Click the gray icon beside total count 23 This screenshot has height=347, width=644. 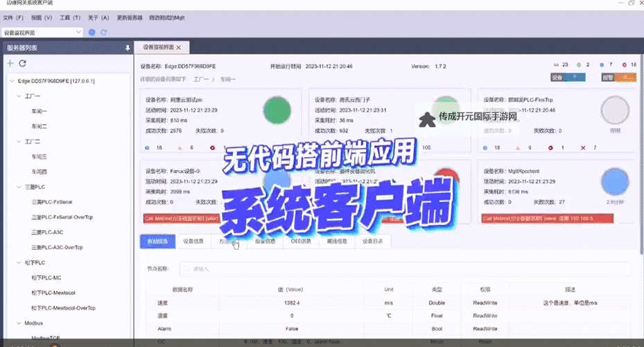pyautogui.click(x=556, y=65)
